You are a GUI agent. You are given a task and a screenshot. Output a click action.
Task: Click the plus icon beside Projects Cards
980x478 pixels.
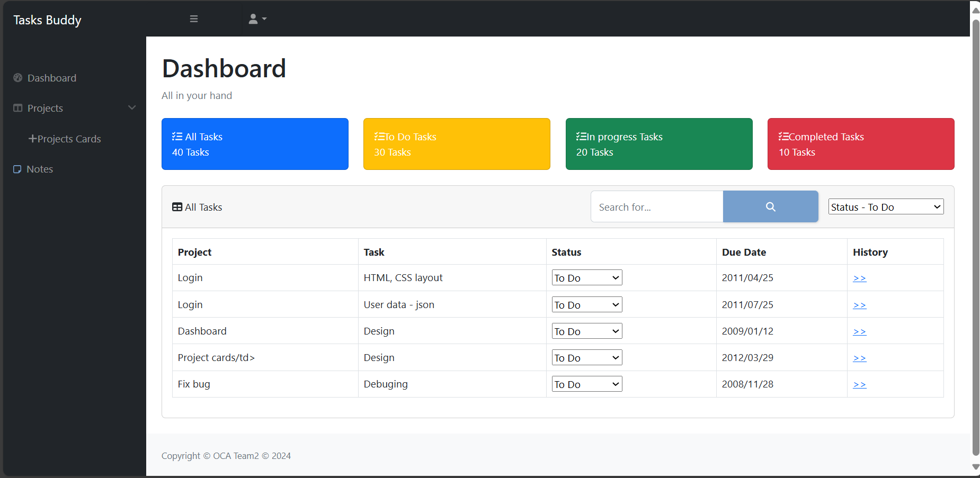click(33, 139)
